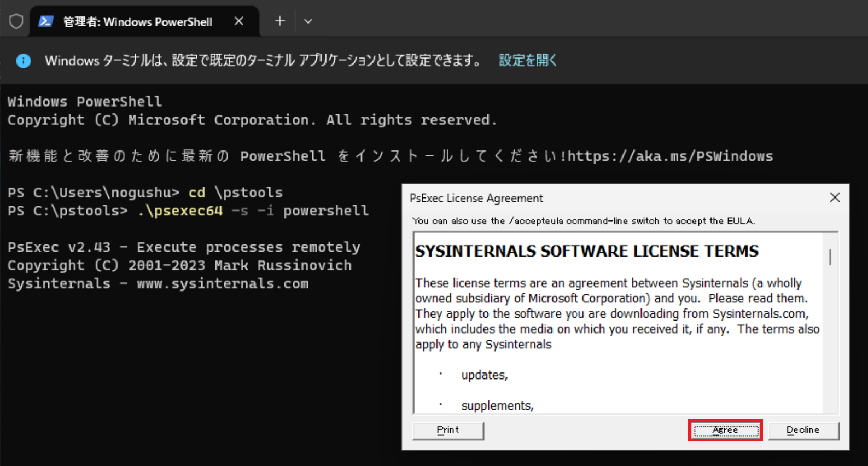The width and height of the screenshot is (868, 466).
Task: Click the Windows ターミナル notification message text
Action: 263,60
